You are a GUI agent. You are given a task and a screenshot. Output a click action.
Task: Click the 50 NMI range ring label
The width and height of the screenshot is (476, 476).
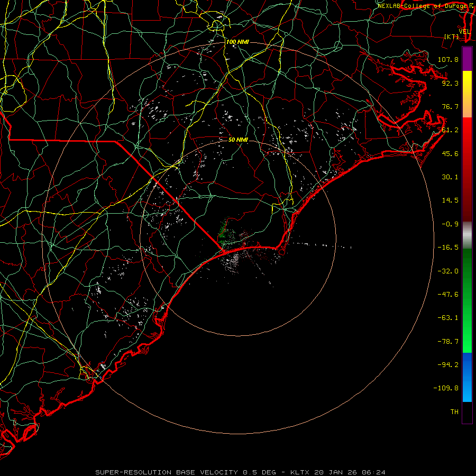click(238, 140)
